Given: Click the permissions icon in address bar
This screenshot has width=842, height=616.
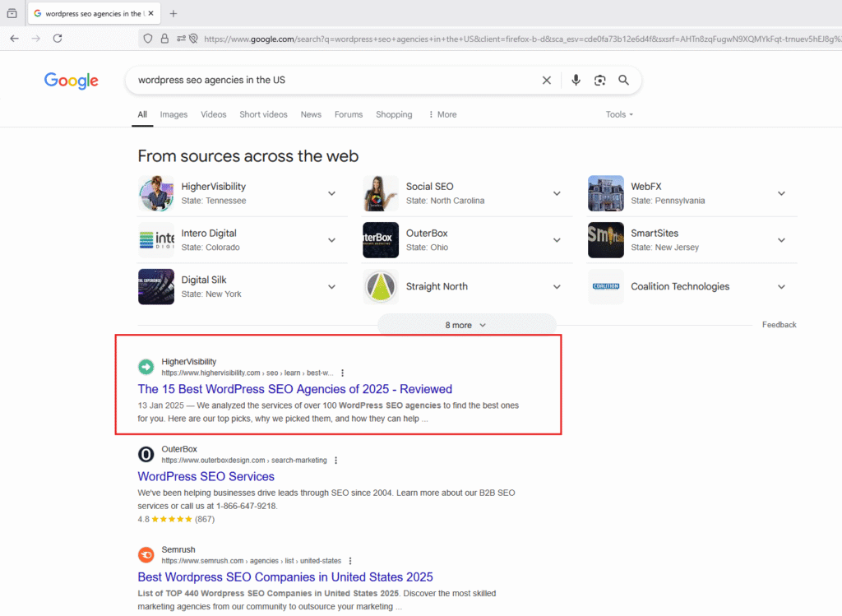Looking at the screenshot, I should [x=182, y=39].
